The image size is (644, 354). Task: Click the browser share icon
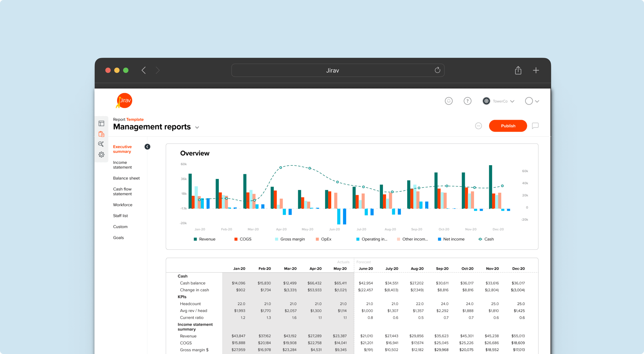pos(518,70)
